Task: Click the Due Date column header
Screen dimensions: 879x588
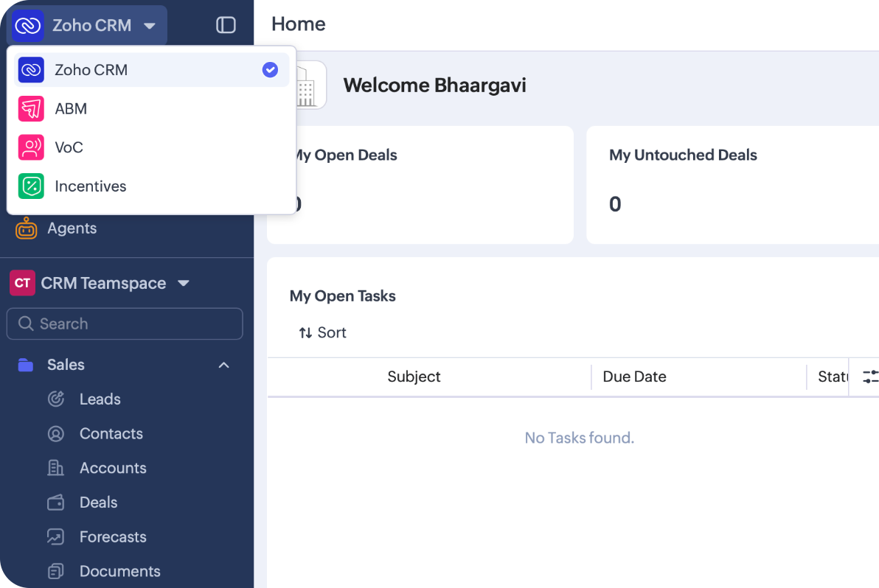Action: pyautogui.click(x=634, y=377)
